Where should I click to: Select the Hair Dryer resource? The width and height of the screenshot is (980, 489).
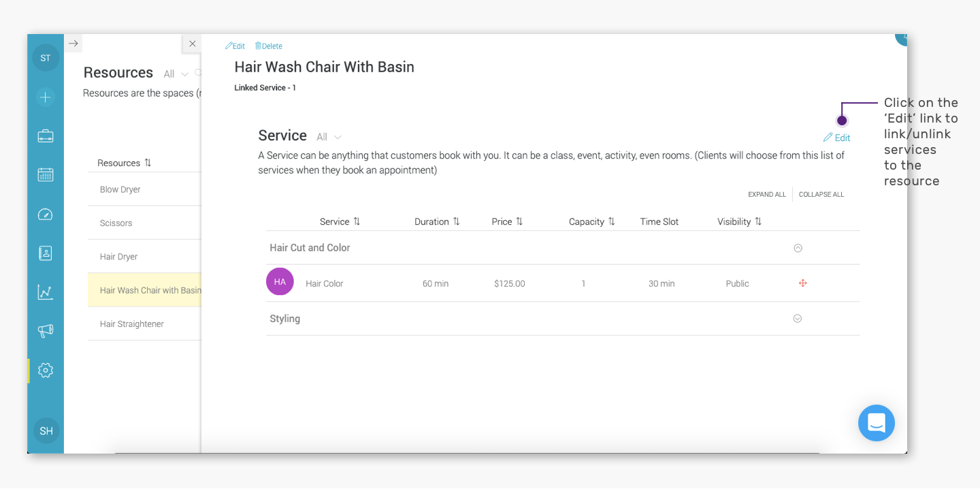pyautogui.click(x=144, y=257)
